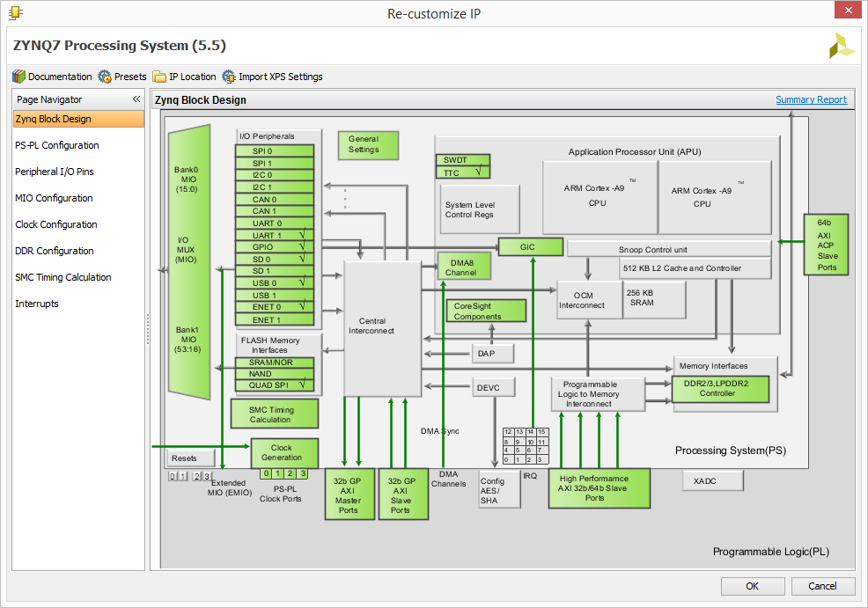
Task: Select Zynq Block Design page
Action: [x=78, y=119]
